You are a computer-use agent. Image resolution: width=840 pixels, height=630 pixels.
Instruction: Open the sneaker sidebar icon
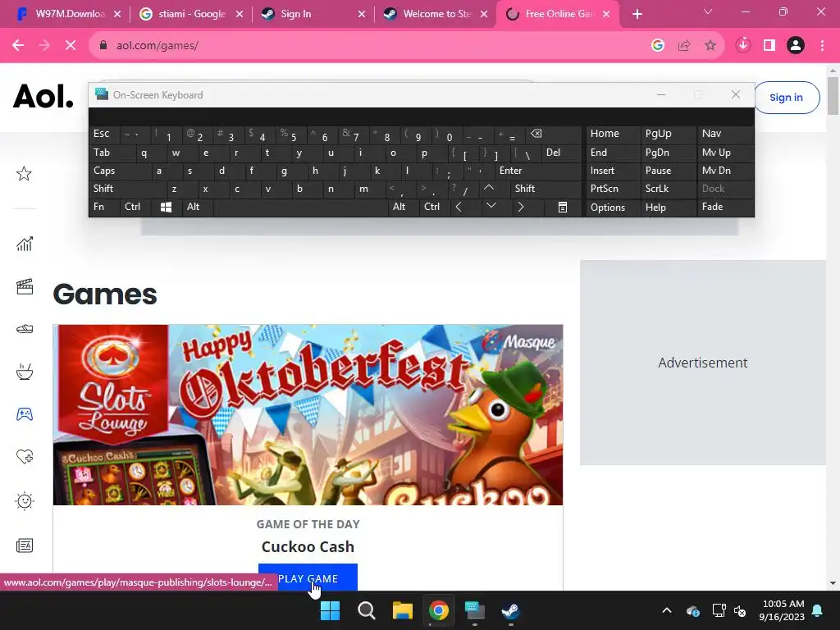(x=24, y=329)
